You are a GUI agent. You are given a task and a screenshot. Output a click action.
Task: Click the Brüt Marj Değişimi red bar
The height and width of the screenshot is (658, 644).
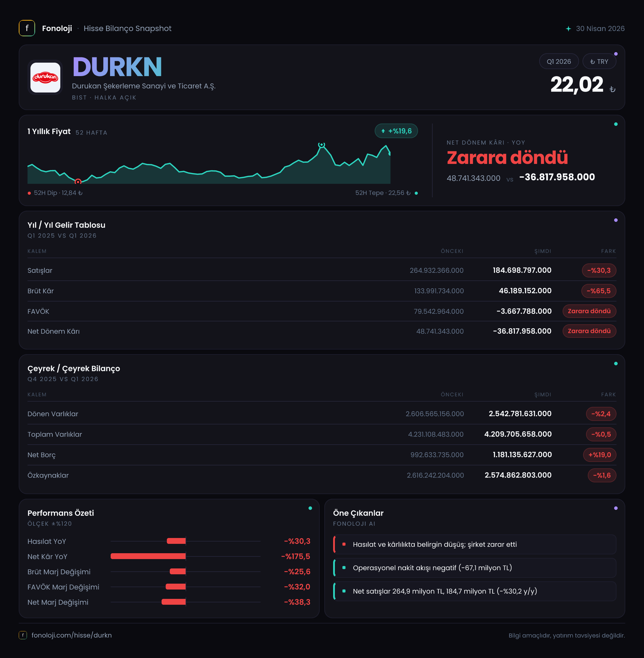[178, 571]
